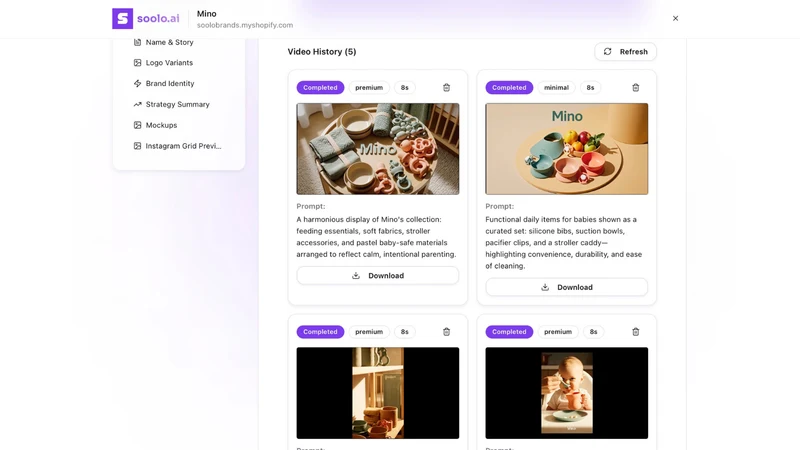Click 8s duration tag on shelf video card
The width and height of the screenshot is (800, 450).
point(405,332)
